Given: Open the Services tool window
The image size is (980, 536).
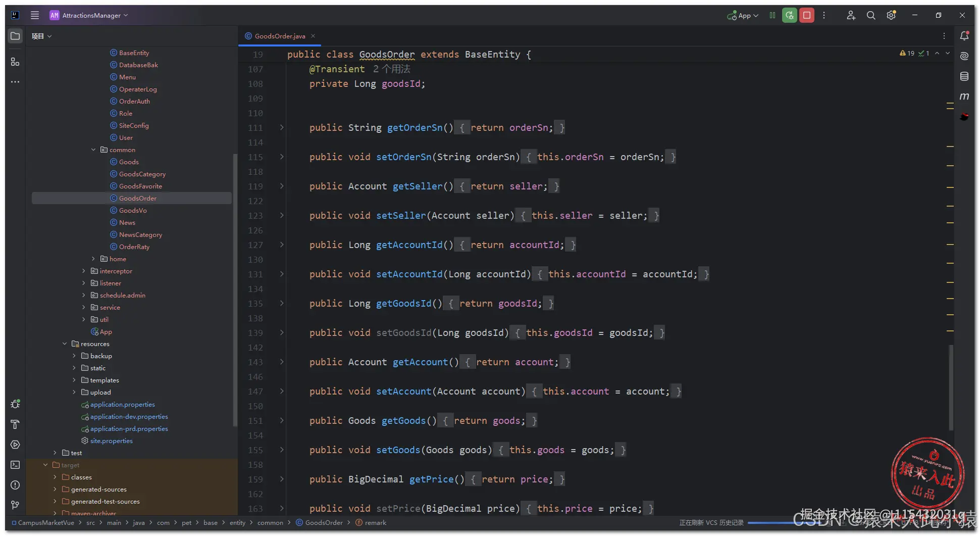Looking at the screenshot, I should click(x=15, y=445).
